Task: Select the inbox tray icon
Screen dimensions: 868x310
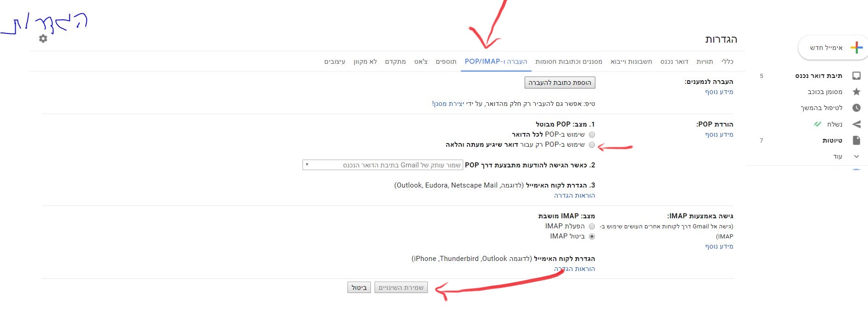Action: coord(857,76)
